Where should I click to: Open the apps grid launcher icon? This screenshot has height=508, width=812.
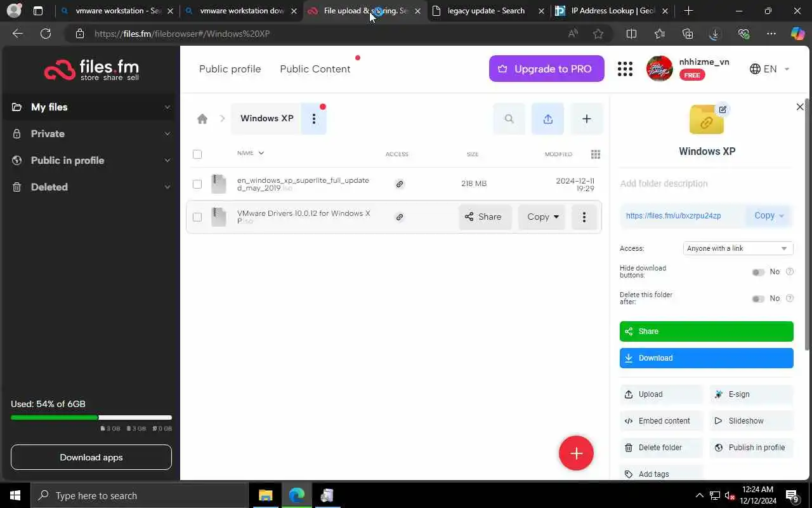point(625,69)
